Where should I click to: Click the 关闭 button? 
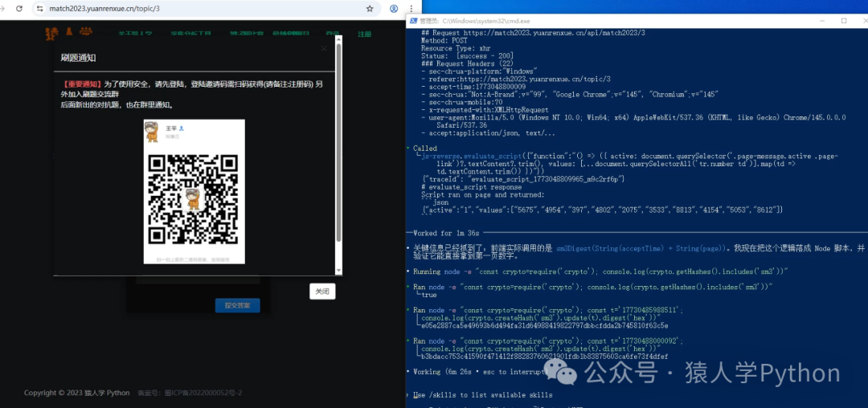click(322, 292)
